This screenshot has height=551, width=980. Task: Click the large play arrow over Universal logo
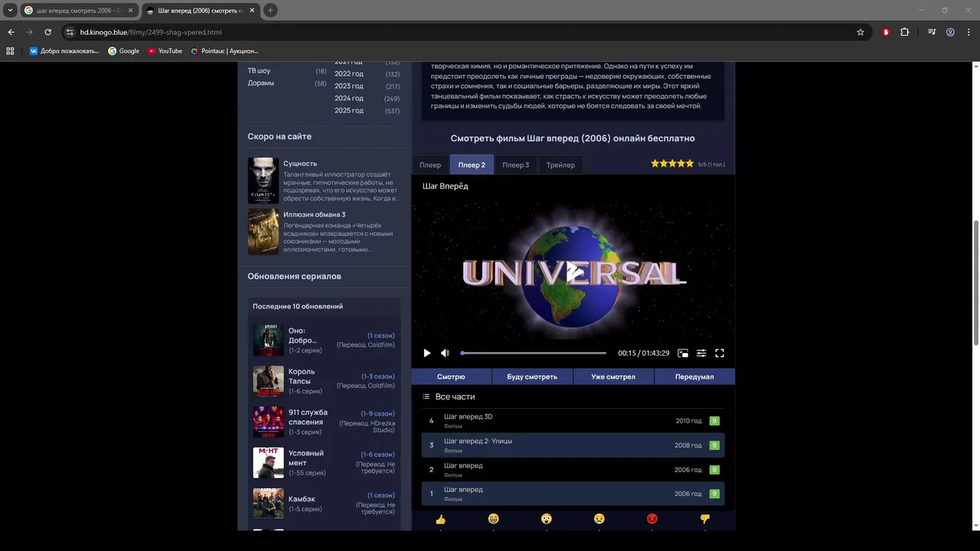(x=574, y=272)
